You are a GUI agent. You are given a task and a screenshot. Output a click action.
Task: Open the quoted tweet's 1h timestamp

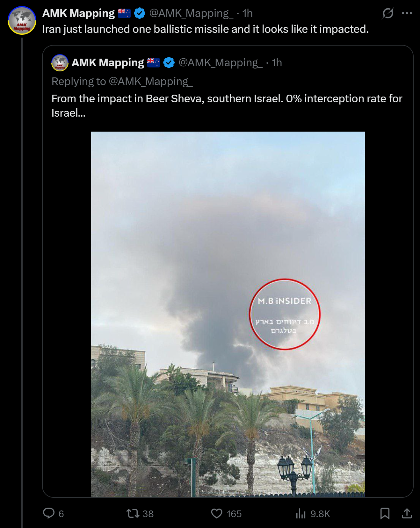(x=277, y=62)
